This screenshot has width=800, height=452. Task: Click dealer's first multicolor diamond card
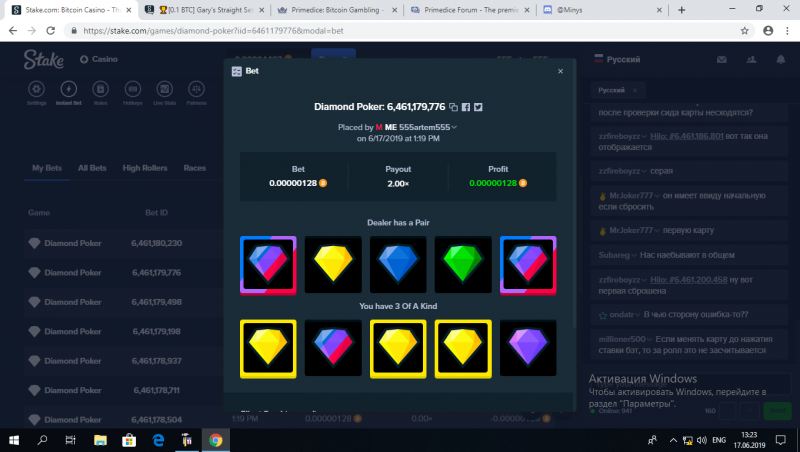[268, 265]
